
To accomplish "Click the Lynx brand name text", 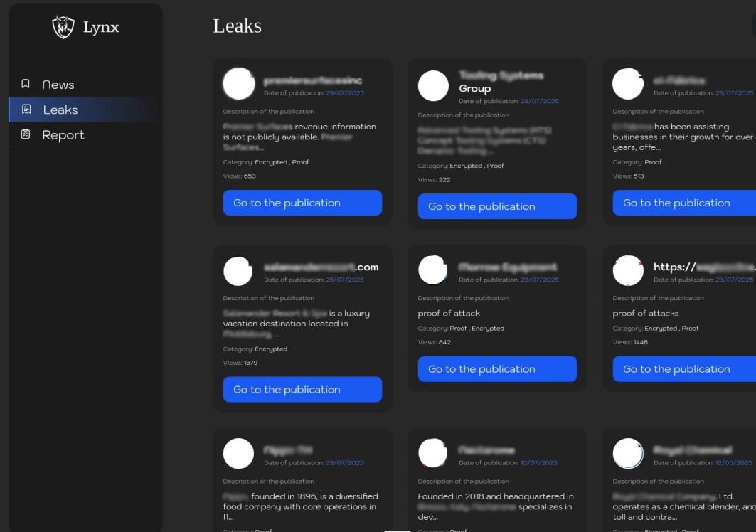I will [101, 28].
